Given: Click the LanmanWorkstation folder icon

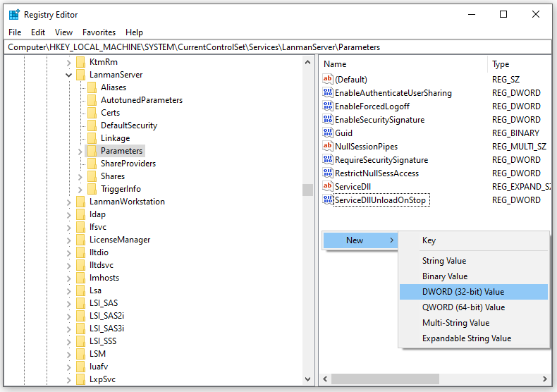Looking at the screenshot, I should point(81,202).
